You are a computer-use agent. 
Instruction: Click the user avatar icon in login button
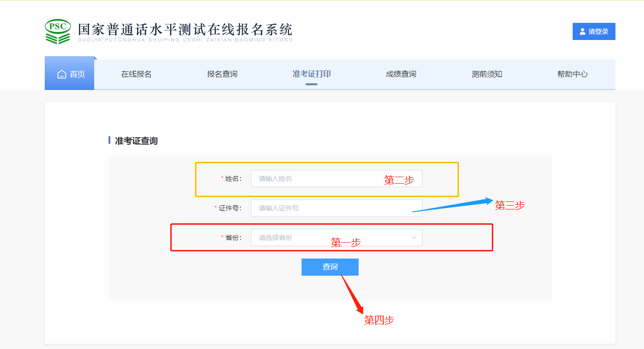point(582,31)
